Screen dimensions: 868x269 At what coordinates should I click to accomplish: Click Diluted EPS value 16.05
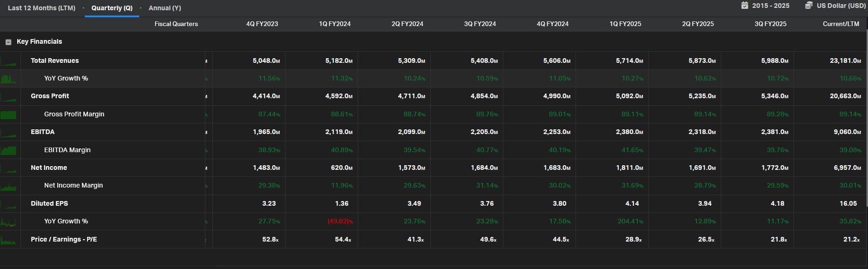coord(848,203)
